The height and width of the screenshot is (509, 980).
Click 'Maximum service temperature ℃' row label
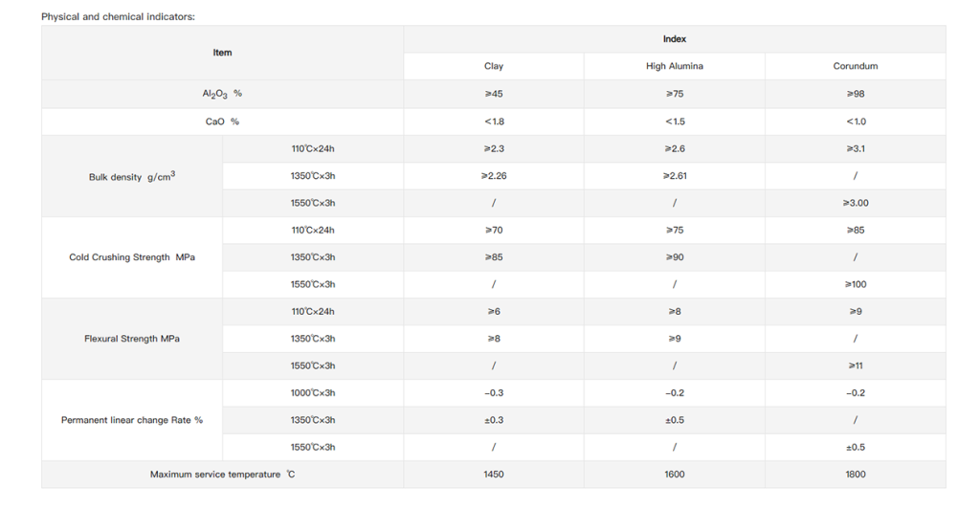pyautogui.click(x=222, y=475)
